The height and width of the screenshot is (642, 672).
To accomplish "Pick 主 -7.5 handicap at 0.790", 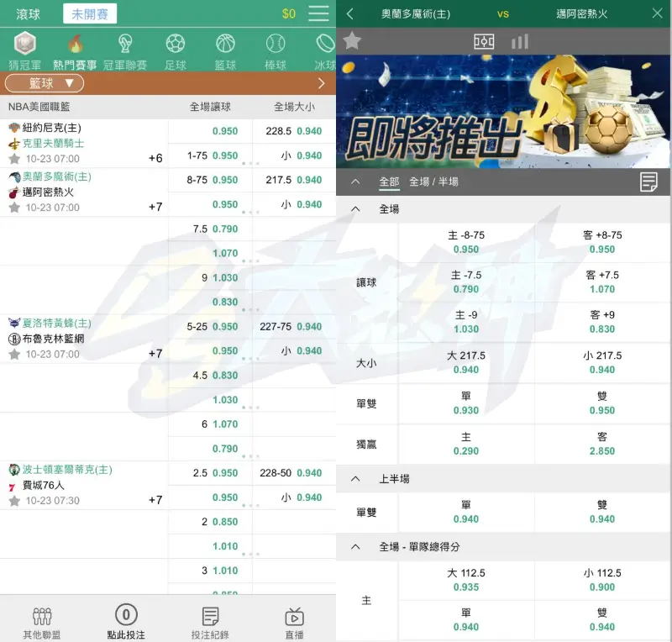I will click(x=466, y=282).
